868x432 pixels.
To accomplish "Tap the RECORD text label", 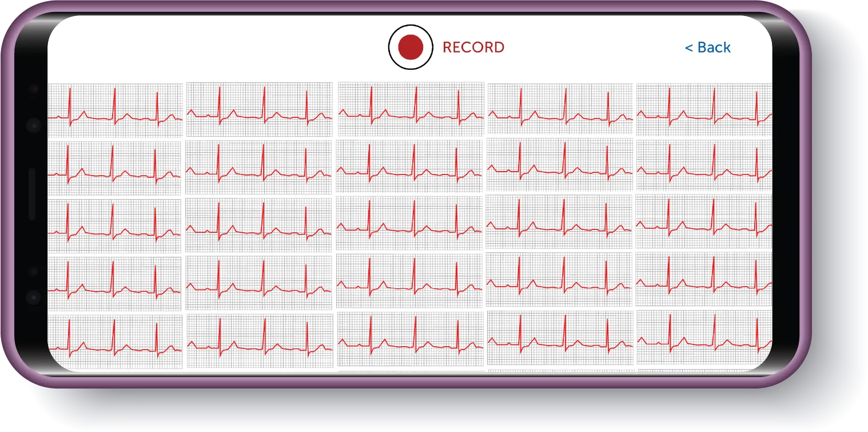I will tap(473, 47).
